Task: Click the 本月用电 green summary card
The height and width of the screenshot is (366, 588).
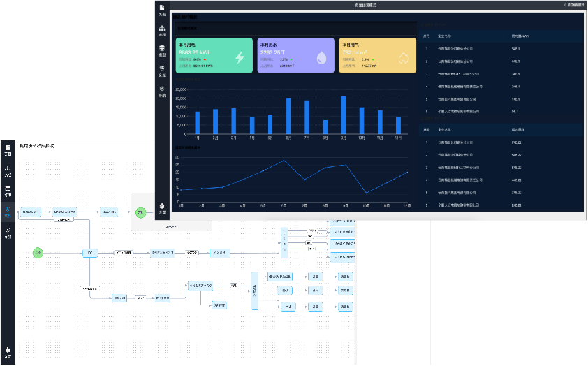Action: pyautogui.click(x=214, y=55)
